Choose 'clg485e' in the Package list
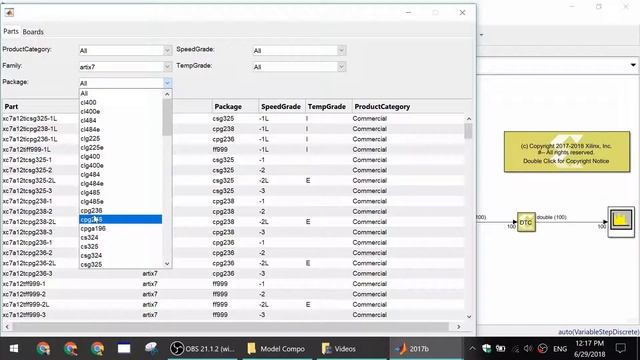640x360 pixels. pos(120,201)
